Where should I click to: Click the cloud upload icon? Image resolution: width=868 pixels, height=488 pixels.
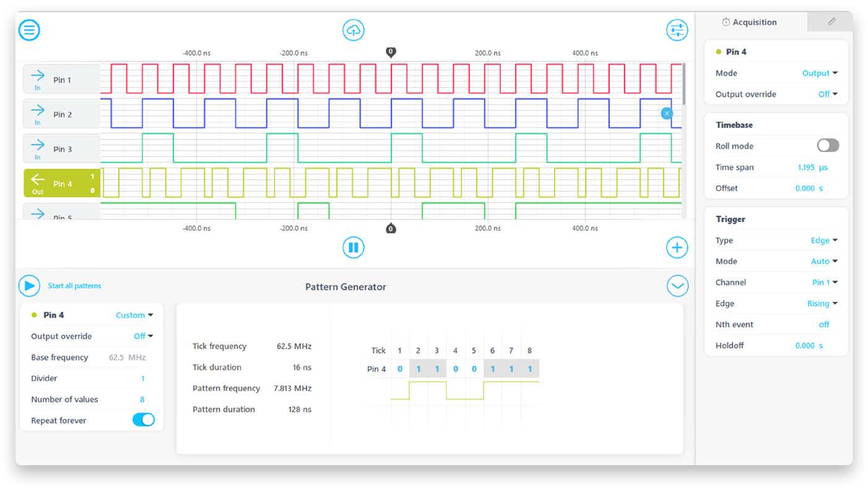pos(354,30)
